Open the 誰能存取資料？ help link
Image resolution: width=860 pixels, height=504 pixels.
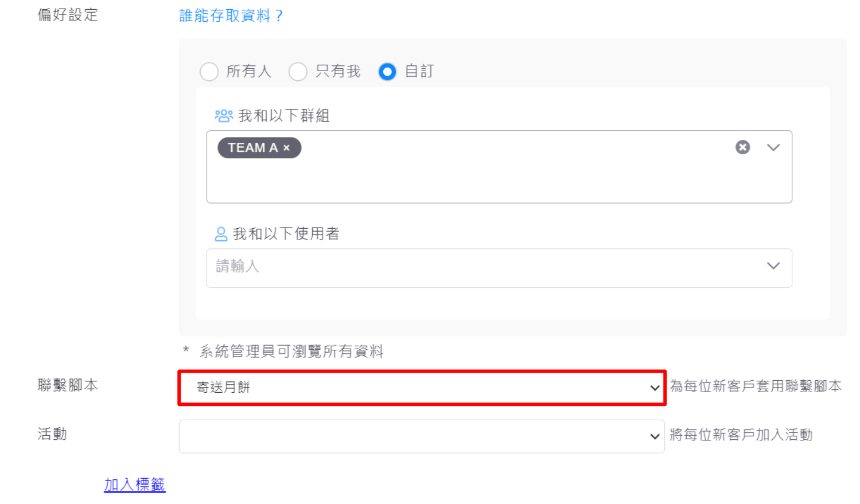coord(231,15)
